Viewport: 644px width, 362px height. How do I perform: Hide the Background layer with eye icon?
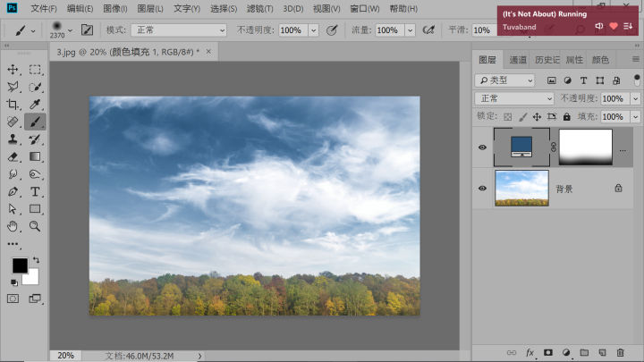coord(483,189)
